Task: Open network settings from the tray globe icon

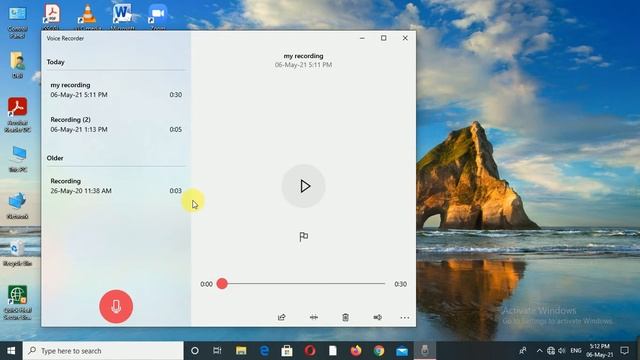Action: pyautogui.click(x=551, y=351)
